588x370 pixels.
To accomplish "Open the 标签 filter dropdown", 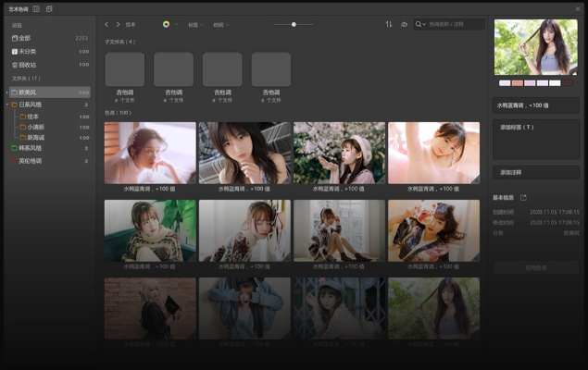I will (x=194, y=24).
